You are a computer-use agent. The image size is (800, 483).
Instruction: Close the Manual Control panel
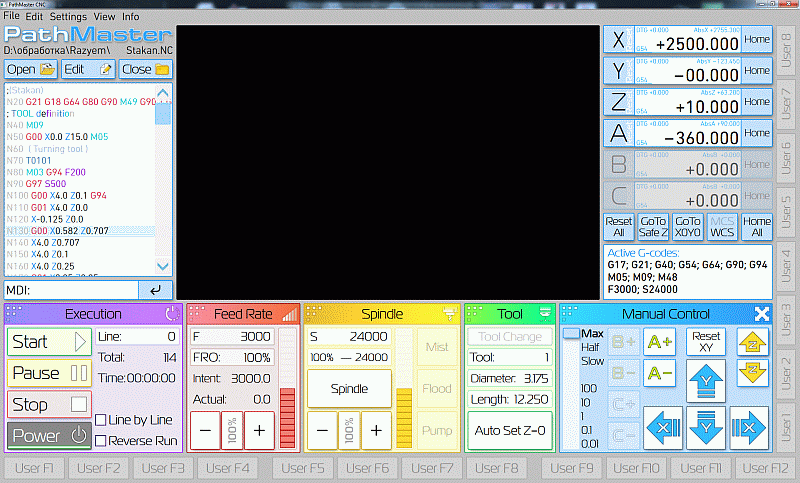click(x=762, y=314)
